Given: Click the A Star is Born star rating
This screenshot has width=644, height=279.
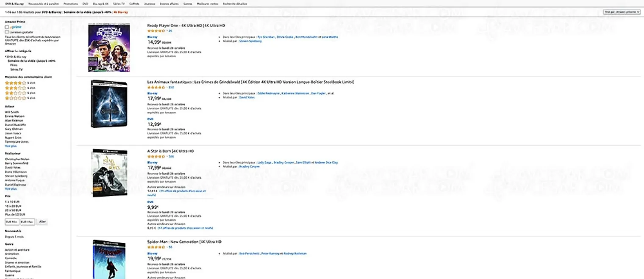Looking at the screenshot, I should (x=156, y=156).
